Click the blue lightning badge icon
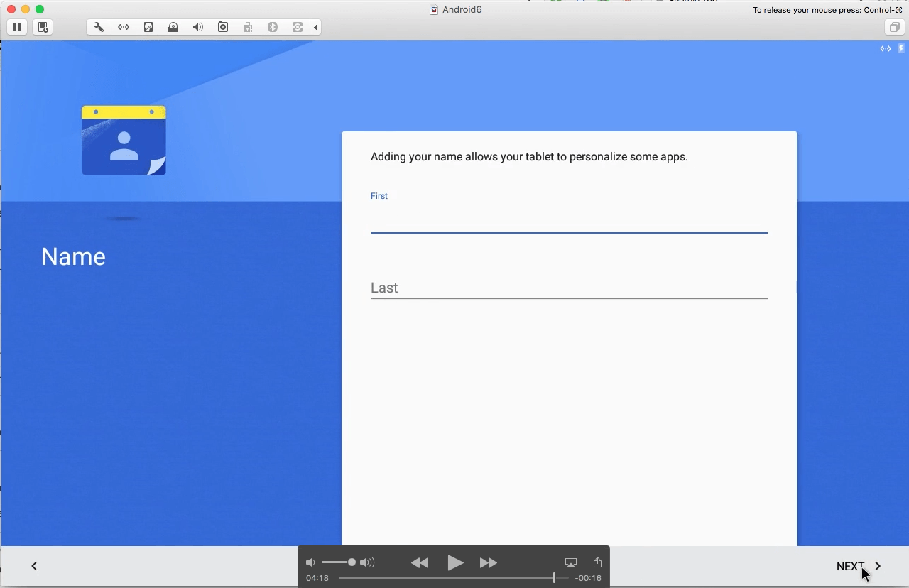Viewport: 909px width, 588px height. (x=902, y=49)
